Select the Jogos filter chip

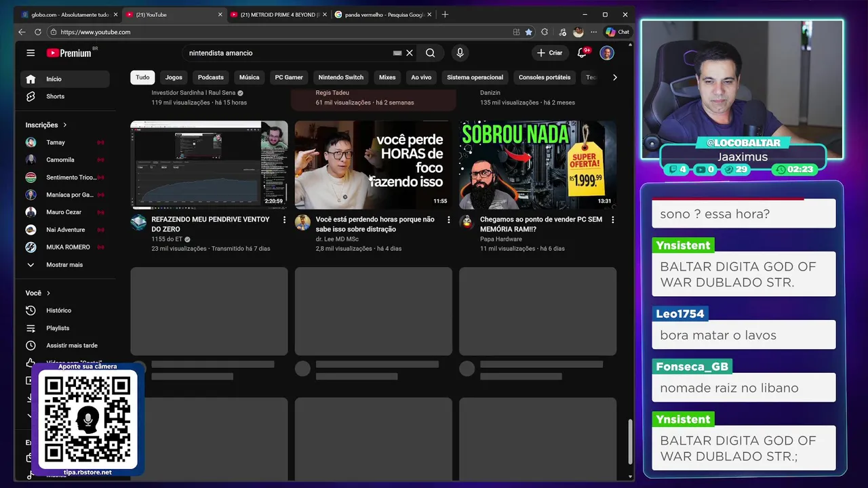174,77
